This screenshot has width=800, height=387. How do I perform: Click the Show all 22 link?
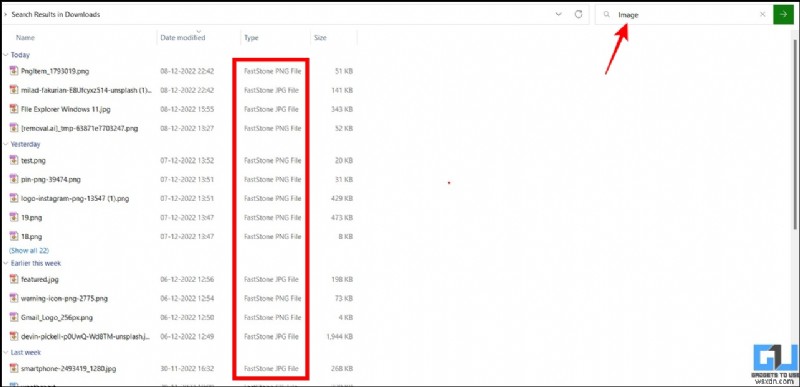29,251
